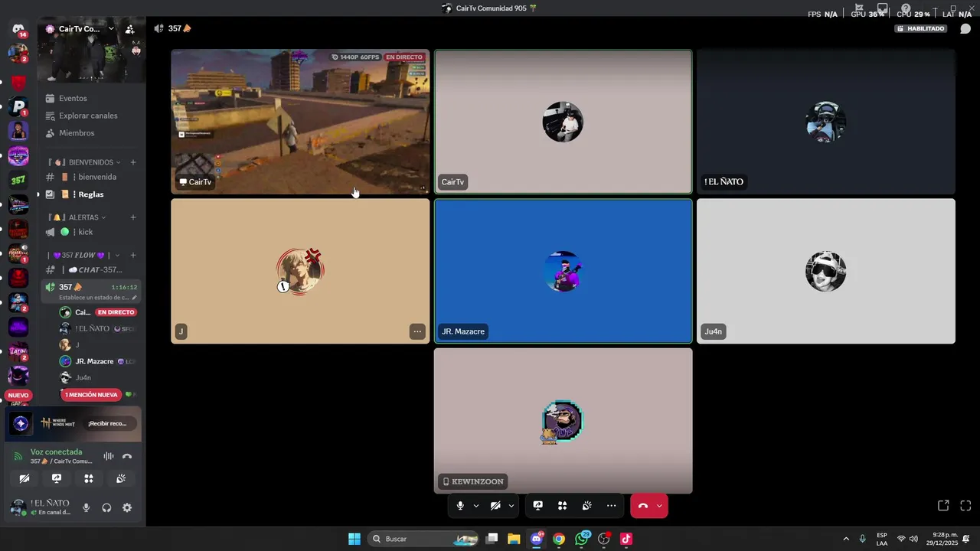980x551 pixels.
Task: Click the invite members icon beside server name
Action: point(129,29)
